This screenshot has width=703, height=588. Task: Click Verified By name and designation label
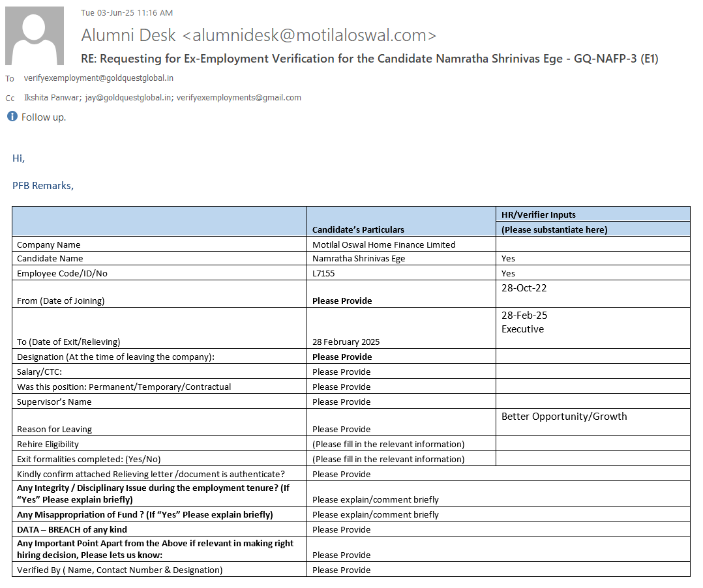tap(120, 570)
